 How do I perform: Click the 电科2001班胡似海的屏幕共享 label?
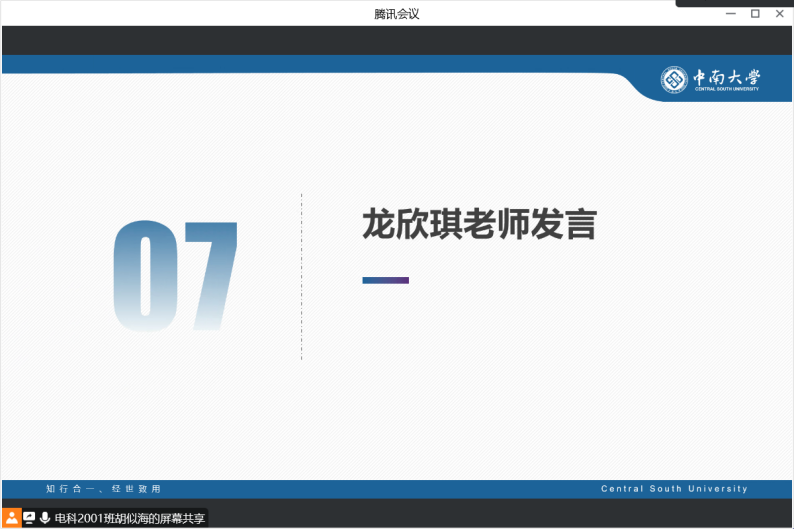[129, 519]
